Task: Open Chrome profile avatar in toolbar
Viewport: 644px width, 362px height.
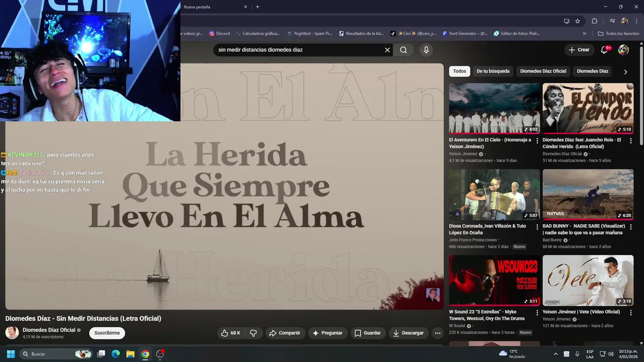Action: tap(624, 21)
